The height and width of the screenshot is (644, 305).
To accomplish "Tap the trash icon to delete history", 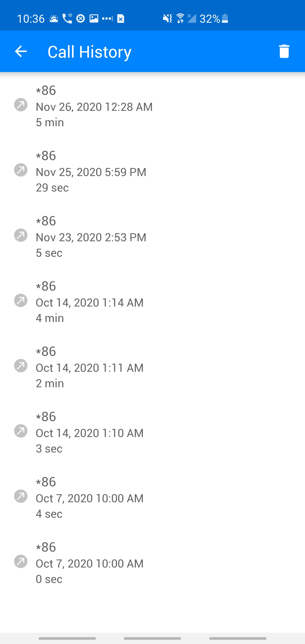I will coord(284,51).
